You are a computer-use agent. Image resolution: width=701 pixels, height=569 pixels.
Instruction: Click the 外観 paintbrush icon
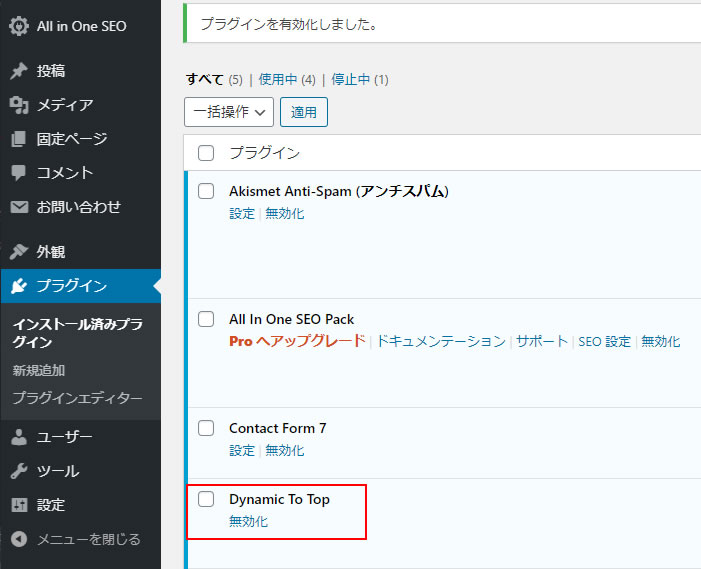click(19, 252)
